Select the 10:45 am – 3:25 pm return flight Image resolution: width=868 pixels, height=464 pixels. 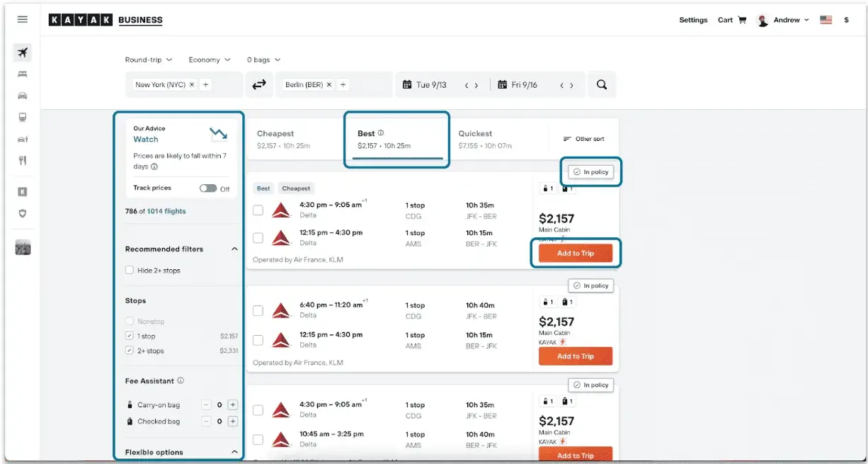click(258, 439)
